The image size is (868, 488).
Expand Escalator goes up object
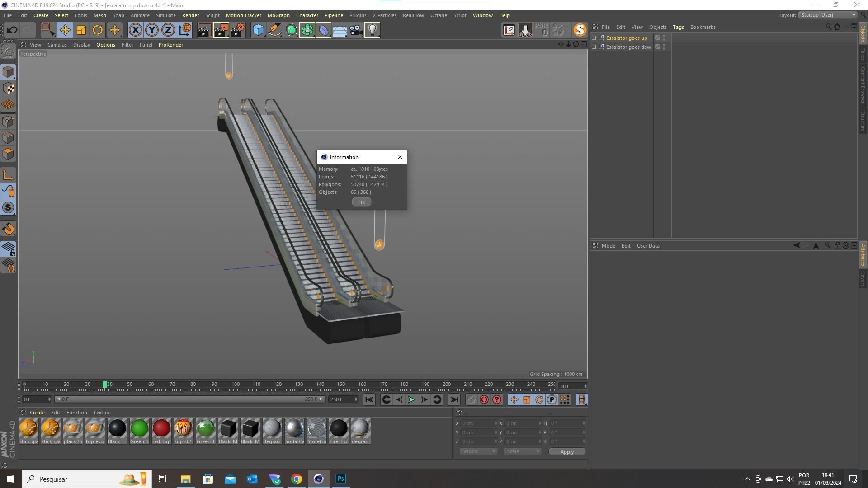[x=594, y=38]
